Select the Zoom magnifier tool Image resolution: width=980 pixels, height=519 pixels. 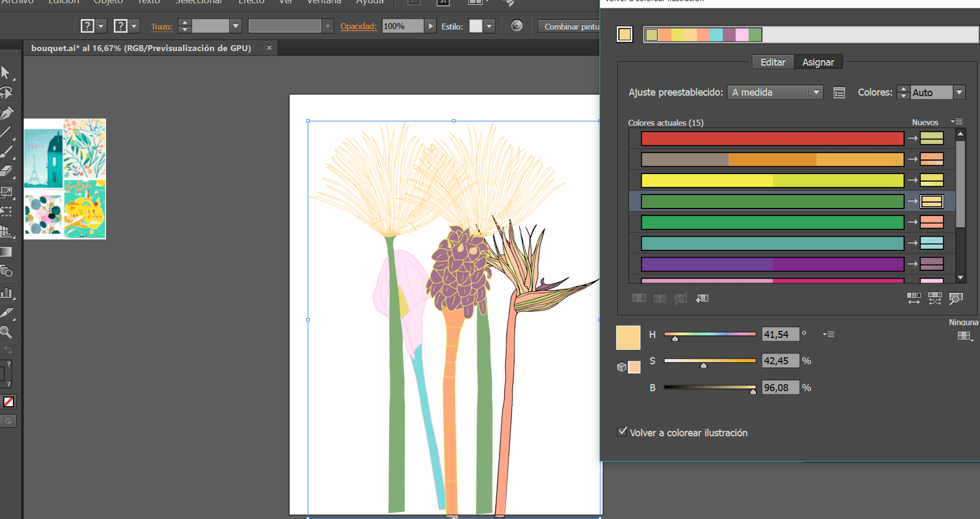click(6, 332)
